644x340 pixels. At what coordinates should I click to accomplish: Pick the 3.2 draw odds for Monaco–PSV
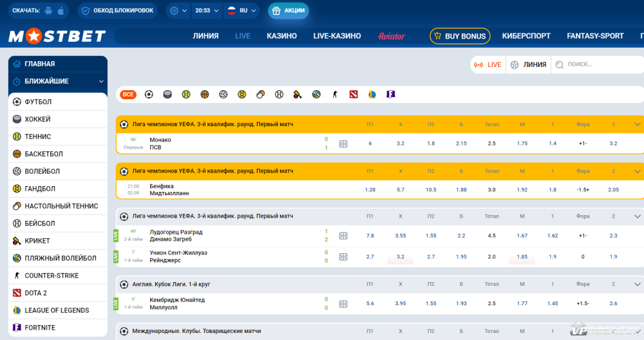400,144
